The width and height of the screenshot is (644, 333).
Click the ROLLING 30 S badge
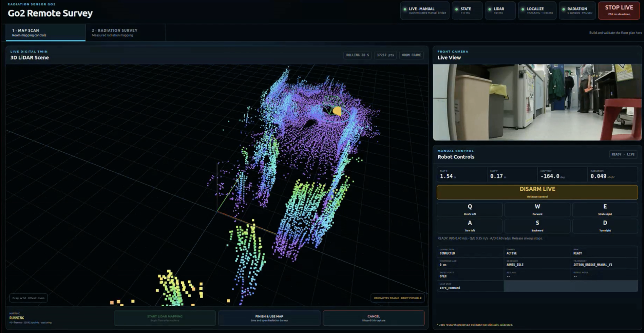(357, 55)
